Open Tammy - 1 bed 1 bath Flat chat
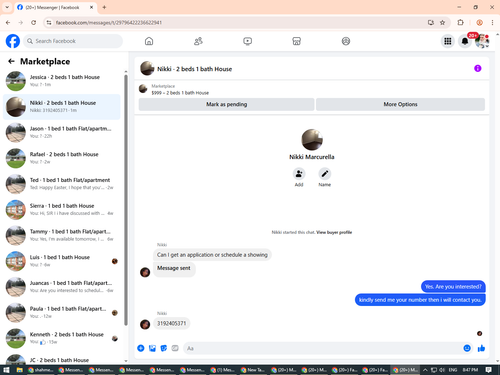 click(62, 235)
